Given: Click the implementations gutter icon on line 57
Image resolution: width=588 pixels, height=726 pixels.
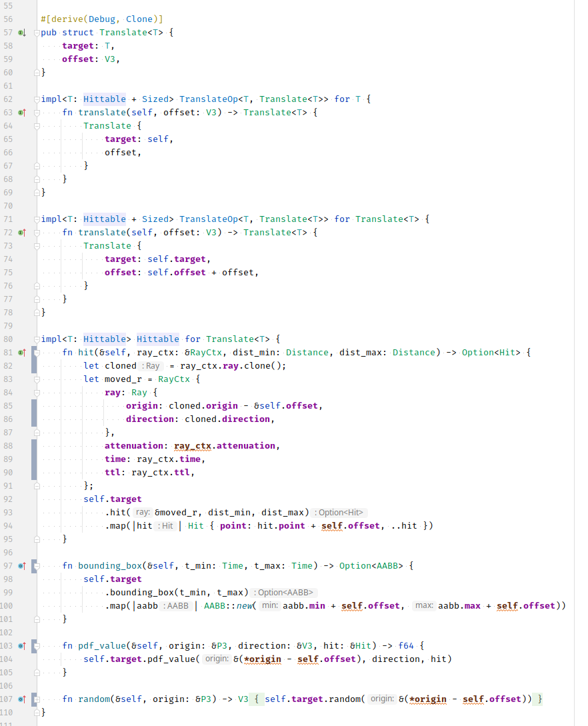Looking at the screenshot, I should [x=22, y=33].
